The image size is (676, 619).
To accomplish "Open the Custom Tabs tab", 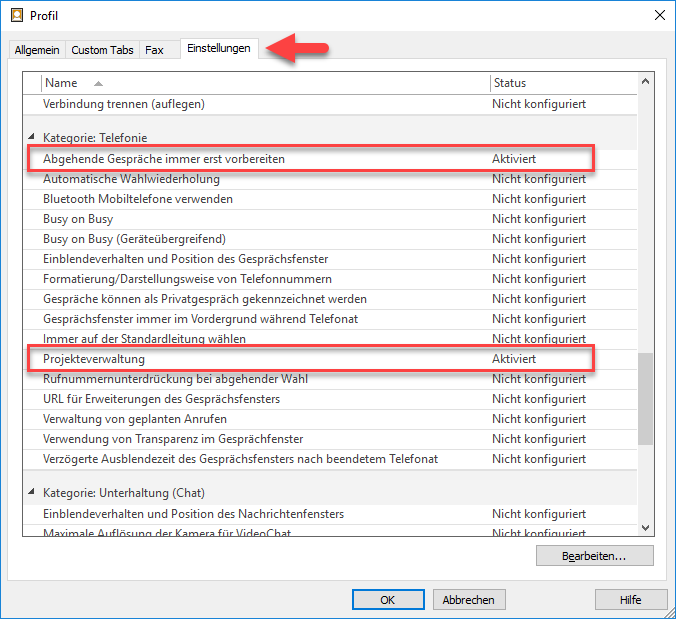I will point(102,50).
